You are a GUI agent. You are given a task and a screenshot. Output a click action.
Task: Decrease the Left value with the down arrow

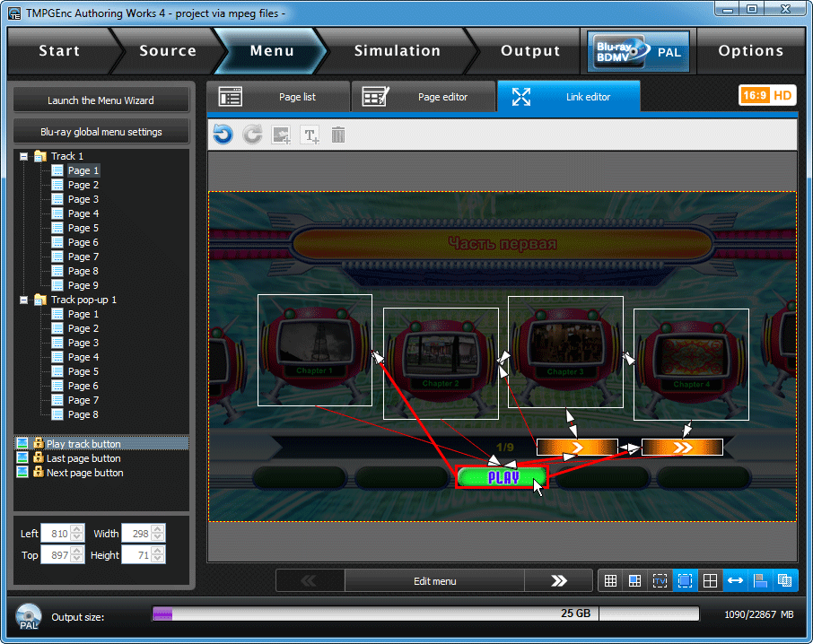[x=77, y=538]
